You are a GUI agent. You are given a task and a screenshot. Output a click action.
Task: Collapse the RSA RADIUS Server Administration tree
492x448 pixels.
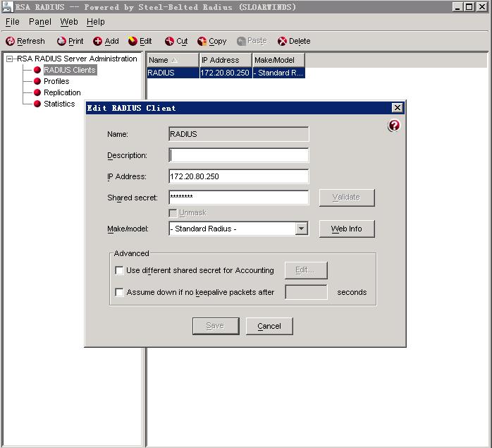(10, 59)
